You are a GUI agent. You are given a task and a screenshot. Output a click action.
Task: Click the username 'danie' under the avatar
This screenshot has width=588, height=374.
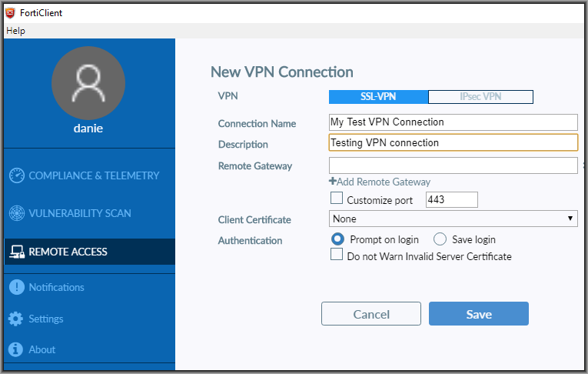coord(88,129)
